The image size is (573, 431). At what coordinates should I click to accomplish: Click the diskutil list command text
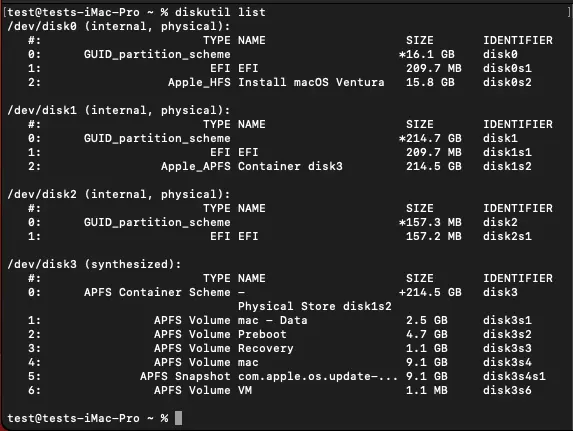click(x=220, y=12)
